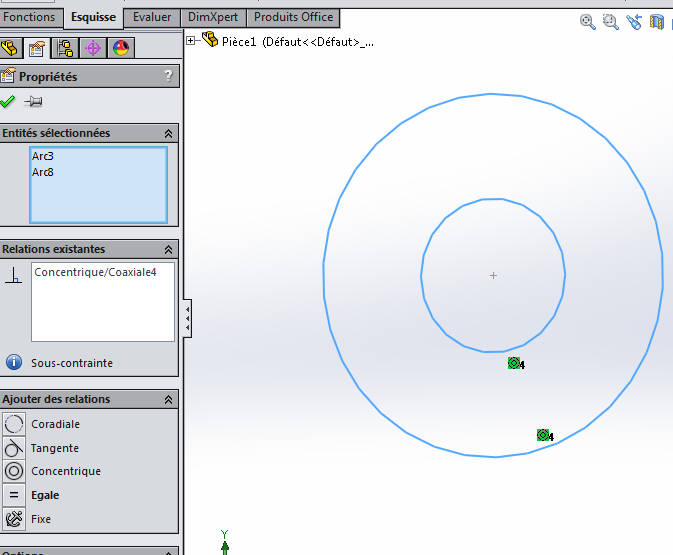Click the Concentrique relation icon

coord(14,471)
